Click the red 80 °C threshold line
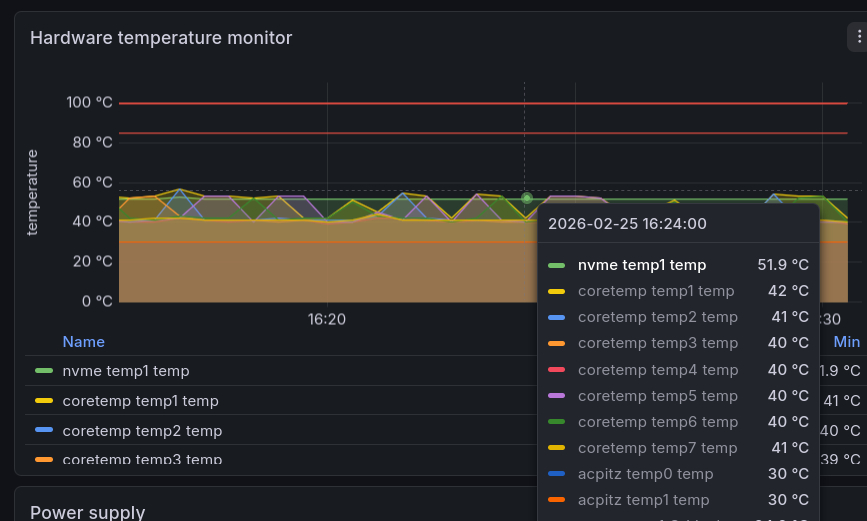 [300, 133]
